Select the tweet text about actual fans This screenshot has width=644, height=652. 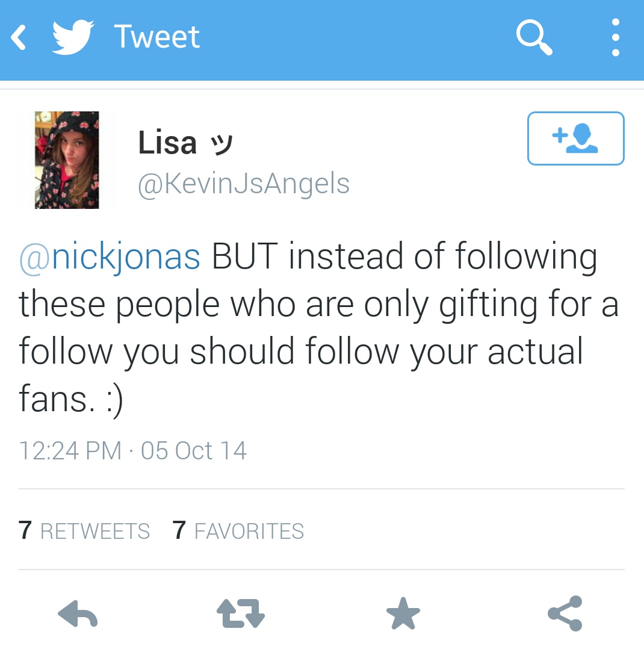(319, 327)
